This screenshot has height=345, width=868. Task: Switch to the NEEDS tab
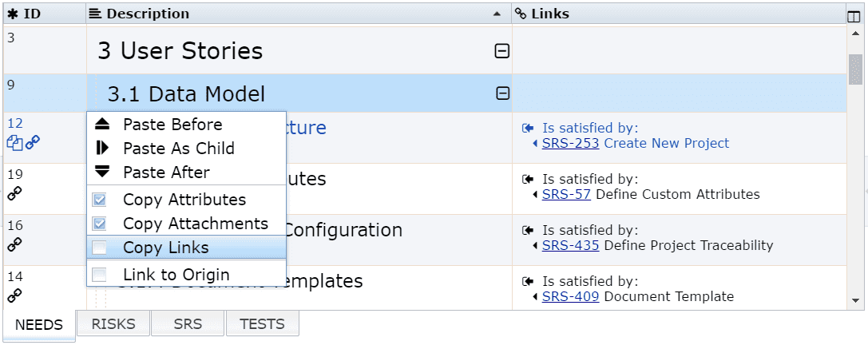[x=39, y=324]
